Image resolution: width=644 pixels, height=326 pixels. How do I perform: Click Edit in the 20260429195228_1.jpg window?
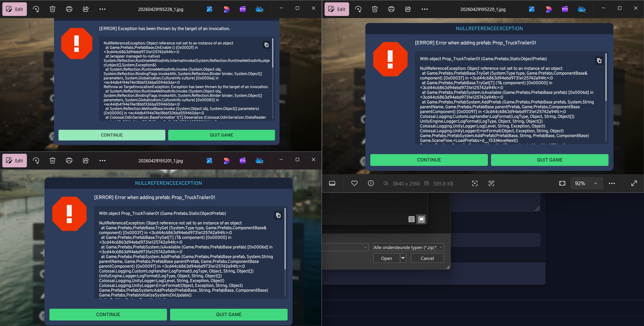(x=14, y=9)
